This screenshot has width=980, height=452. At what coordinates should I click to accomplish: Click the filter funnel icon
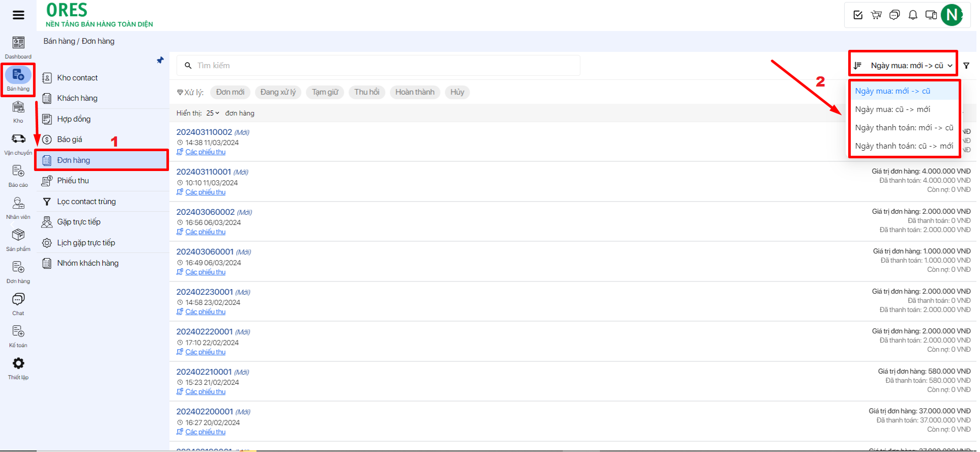tap(966, 66)
